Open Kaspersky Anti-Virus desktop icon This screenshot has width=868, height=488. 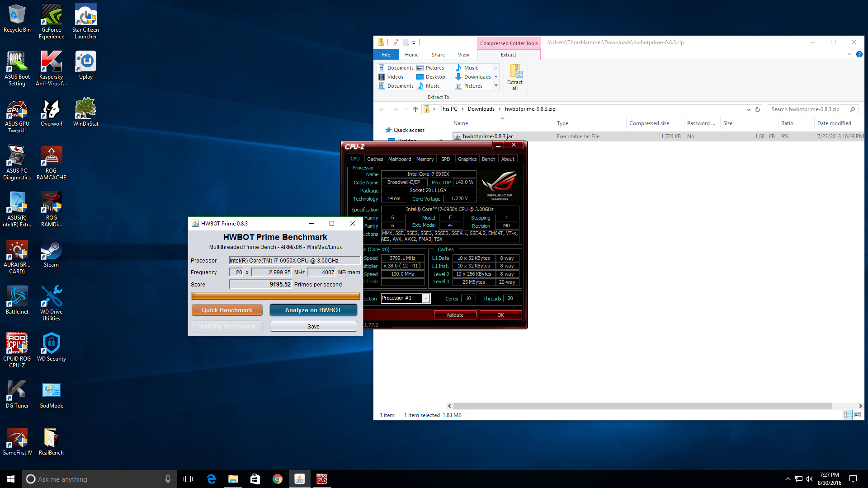click(52, 69)
